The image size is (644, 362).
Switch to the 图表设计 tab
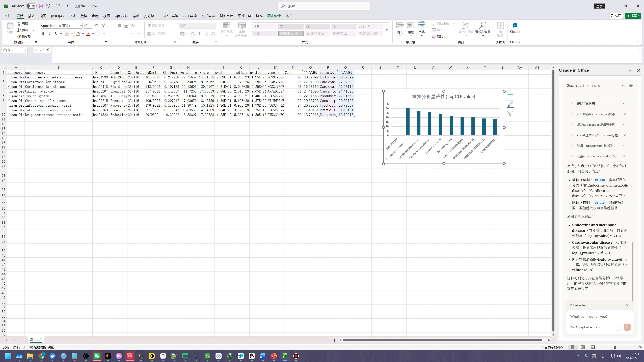click(274, 16)
